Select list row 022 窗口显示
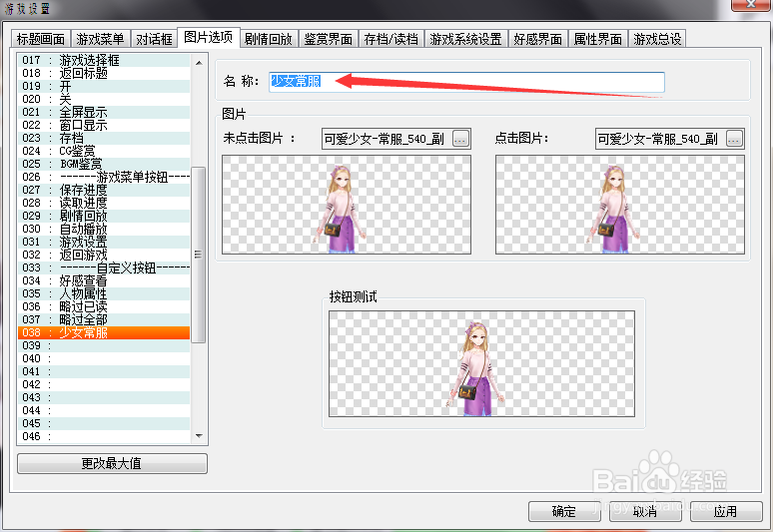 tap(104, 125)
